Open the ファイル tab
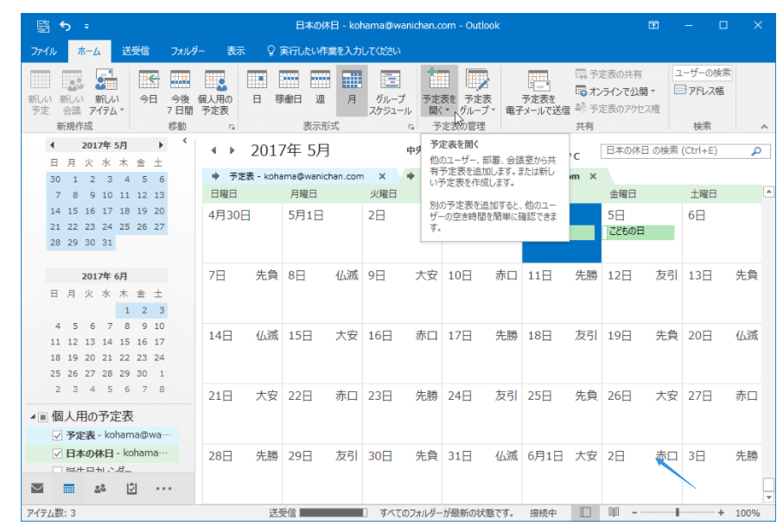The height and width of the screenshot is (532, 777). pyautogui.click(x=43, y=51)
